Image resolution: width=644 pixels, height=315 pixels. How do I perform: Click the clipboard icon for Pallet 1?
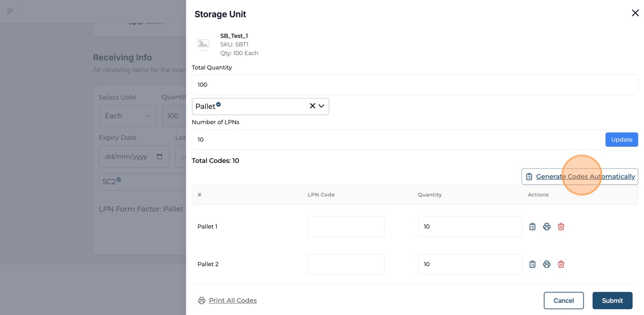click(532, 227)
